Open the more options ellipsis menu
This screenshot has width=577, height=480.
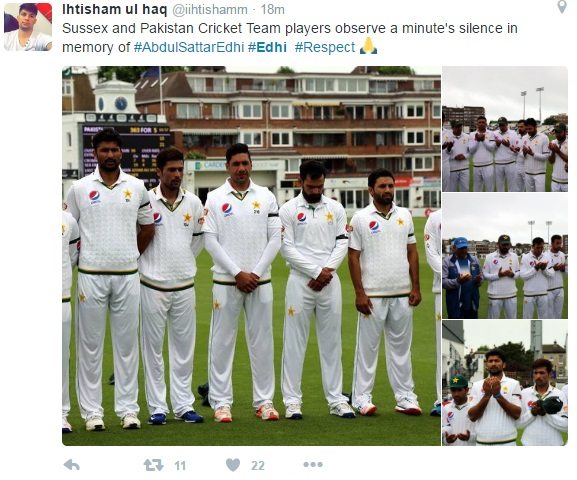(313, 465)
